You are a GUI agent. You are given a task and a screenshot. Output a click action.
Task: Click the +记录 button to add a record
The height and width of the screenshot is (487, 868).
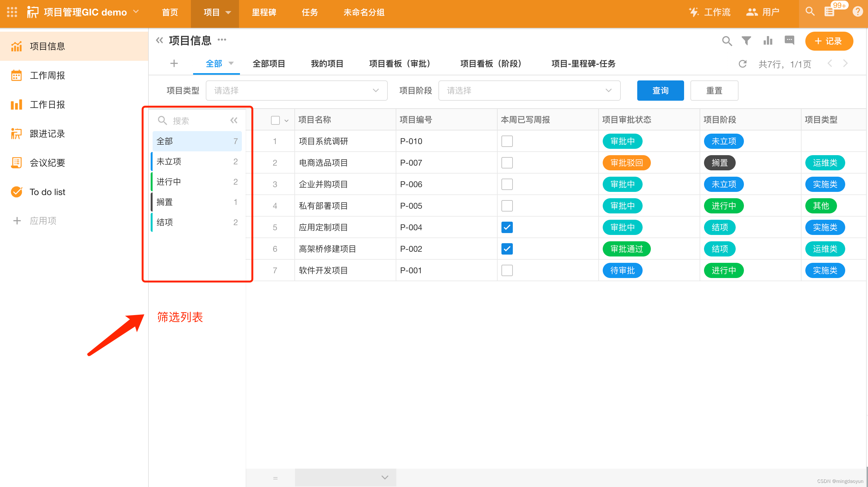tap(829, 41)
